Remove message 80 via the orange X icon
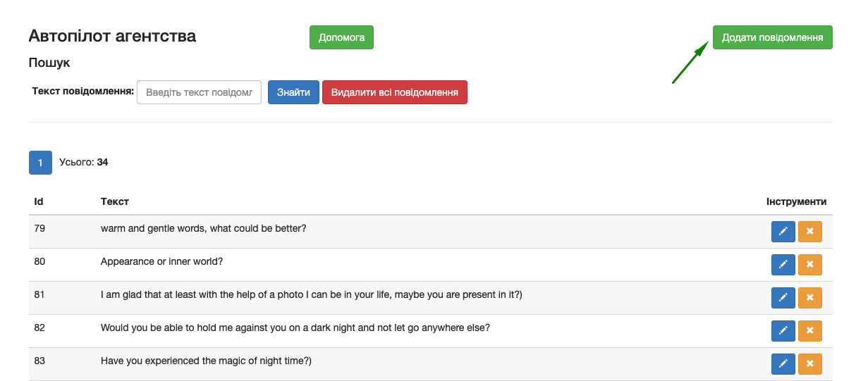Image resolution: width=868 pixels, height=381 pixels. pos(809,265)
